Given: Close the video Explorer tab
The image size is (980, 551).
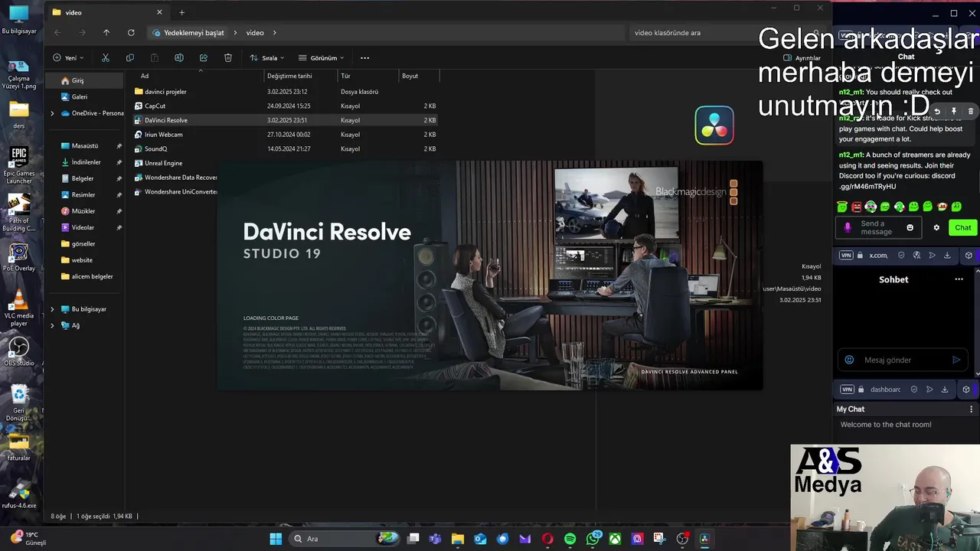Looking at the screenshot, I should [x=159, y=12].
